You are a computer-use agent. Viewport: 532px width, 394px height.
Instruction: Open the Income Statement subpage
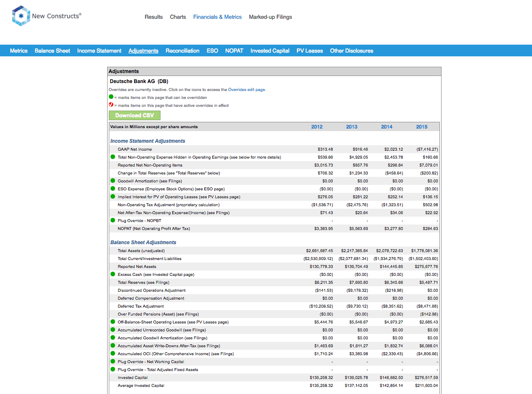pos(99,51)
